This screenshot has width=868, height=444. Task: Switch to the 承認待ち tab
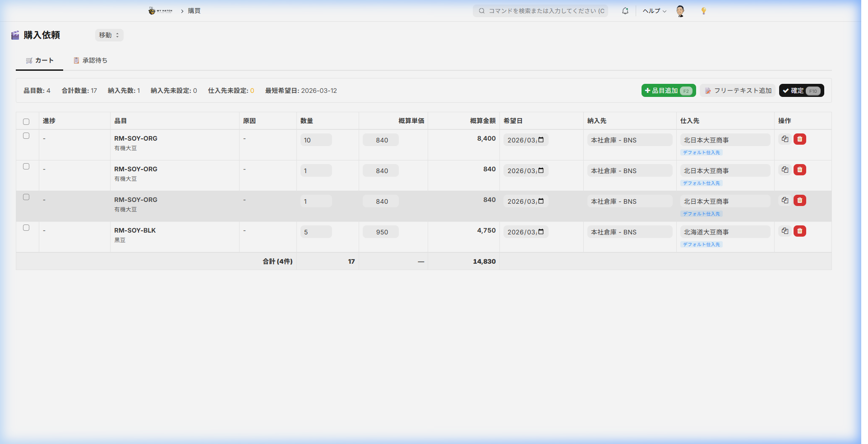coord(90,60)
